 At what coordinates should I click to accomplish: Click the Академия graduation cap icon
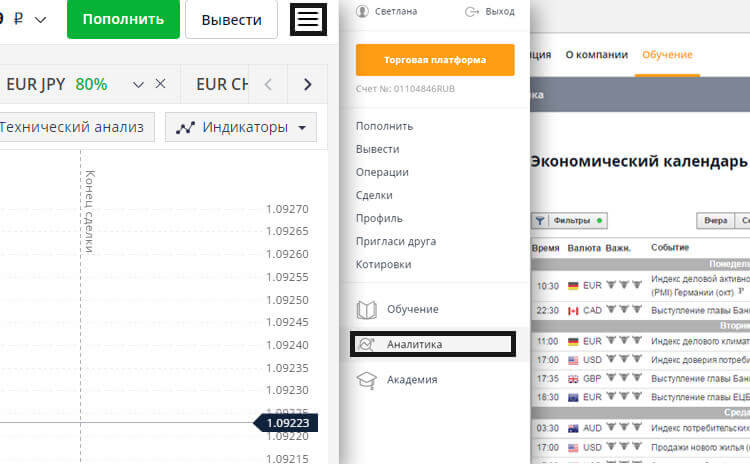pos(366,380)
